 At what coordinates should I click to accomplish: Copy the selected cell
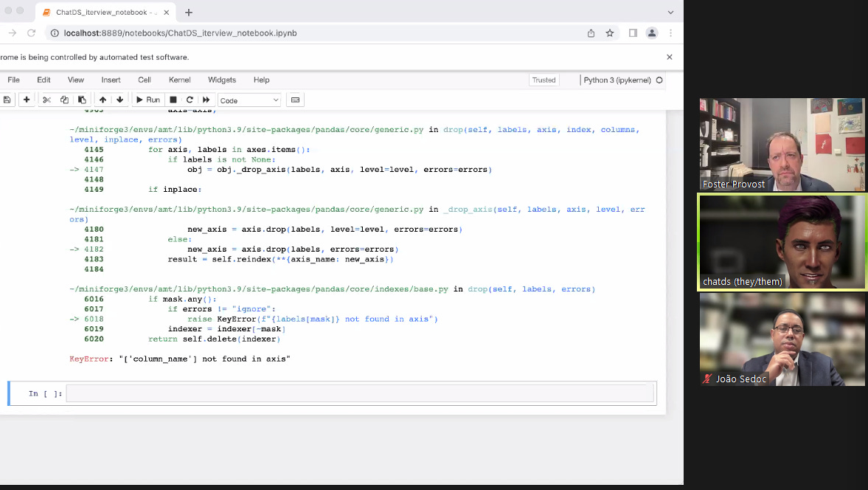click(x=63, y=99)
